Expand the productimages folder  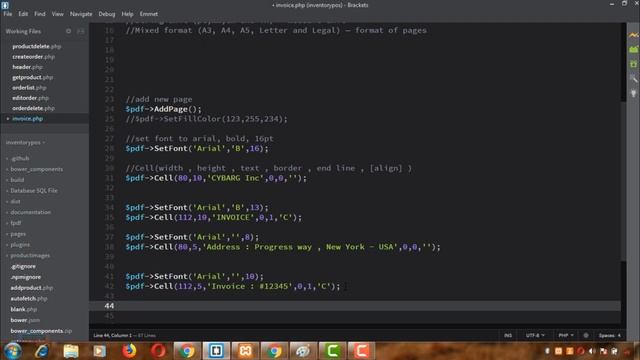tap(30, 256)
